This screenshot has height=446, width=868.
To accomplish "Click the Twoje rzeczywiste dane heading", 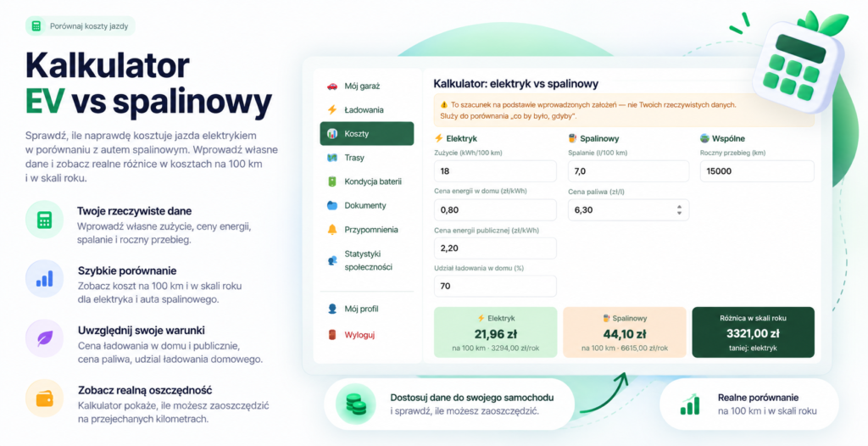I will coord(135,211).
